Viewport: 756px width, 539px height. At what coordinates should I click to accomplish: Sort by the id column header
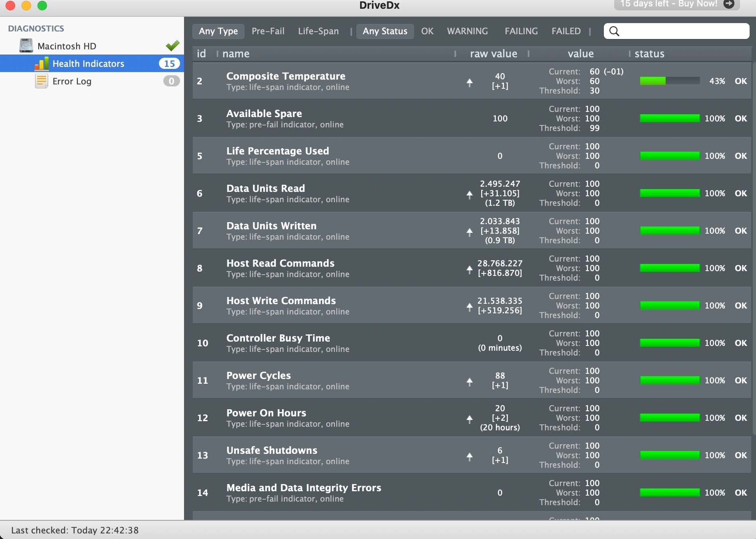click(x=202, y=54)
